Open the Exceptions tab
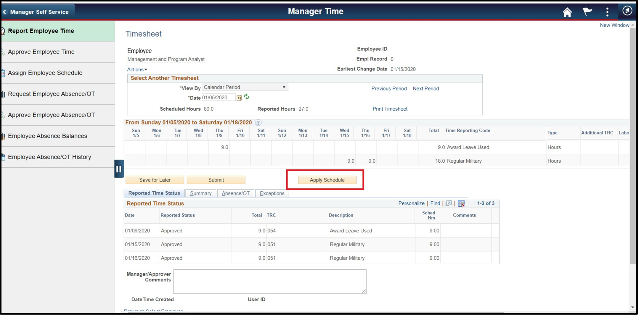 point(272,193)
